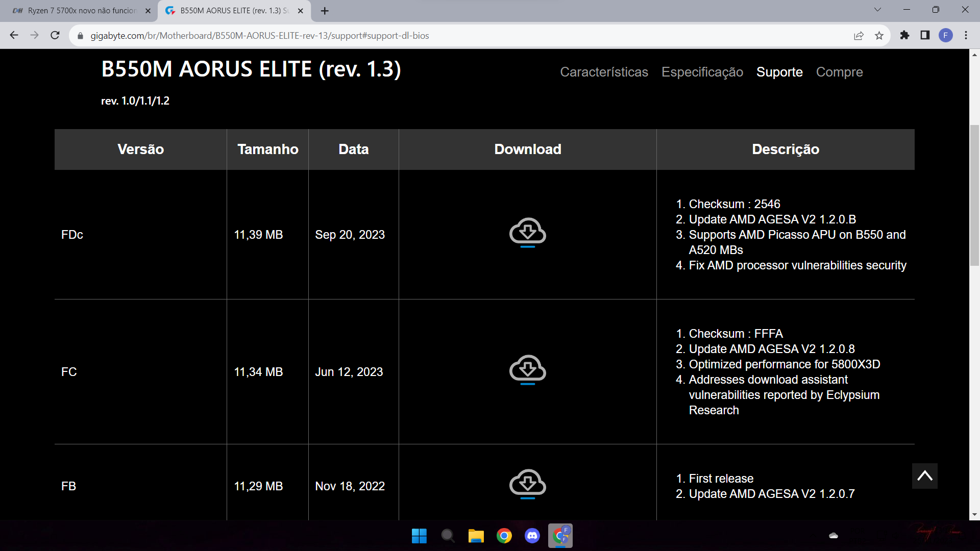Select the B550M AORUS ELITE tab
Screen dimensions: 980x551
click(x=234, y=11)
